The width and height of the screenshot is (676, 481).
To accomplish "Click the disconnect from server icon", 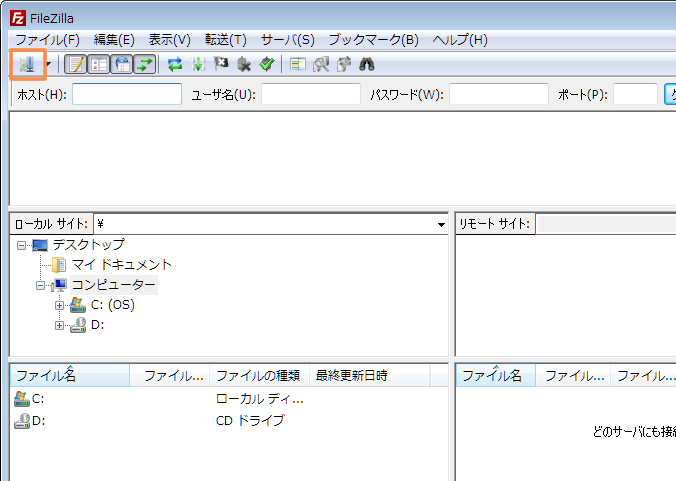I will 244,65.
